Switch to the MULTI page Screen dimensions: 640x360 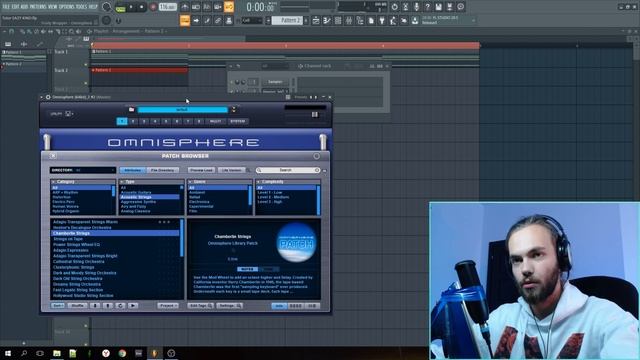coord(215,121)
